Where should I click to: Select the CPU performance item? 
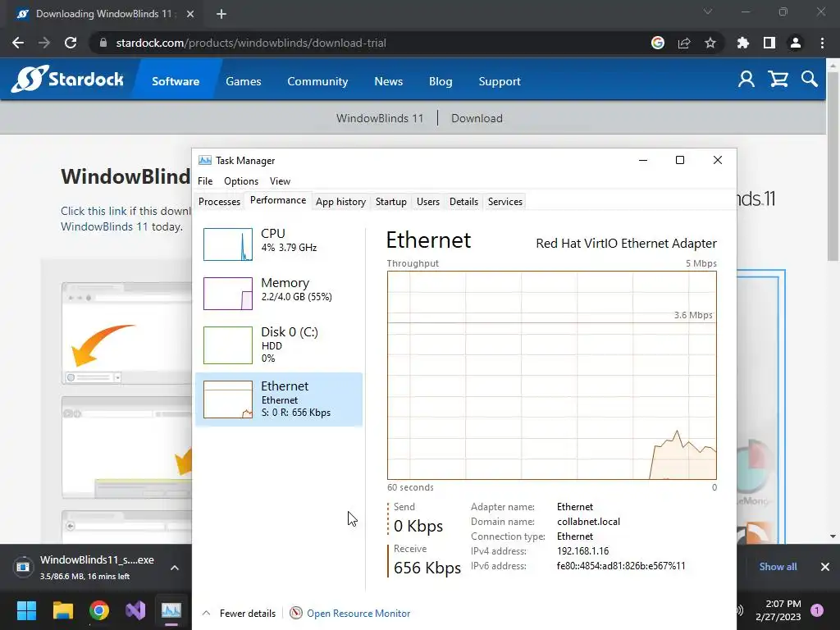(279, 244)
